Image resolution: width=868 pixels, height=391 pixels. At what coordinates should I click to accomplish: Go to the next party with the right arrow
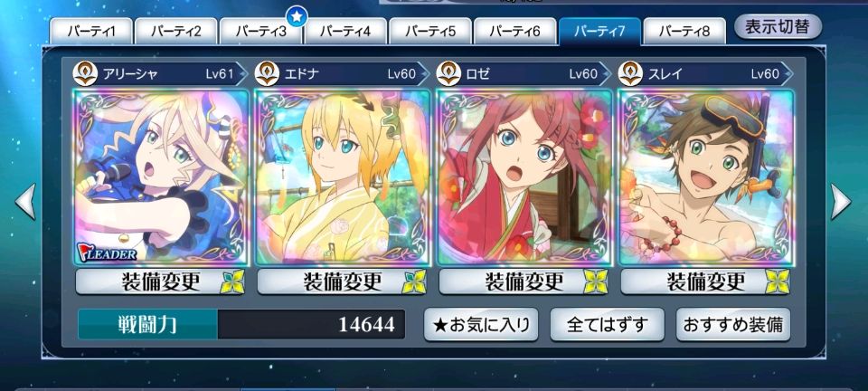pos(841,202)
